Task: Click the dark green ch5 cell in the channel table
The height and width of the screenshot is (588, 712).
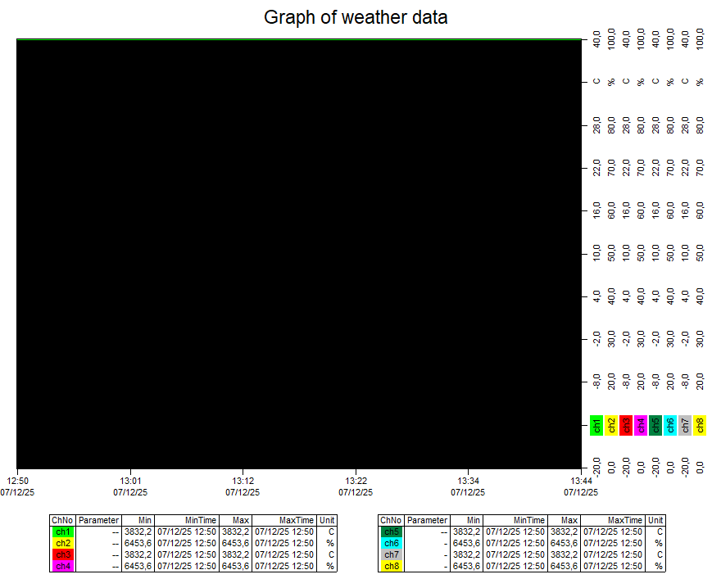Action: click(391, 531)
